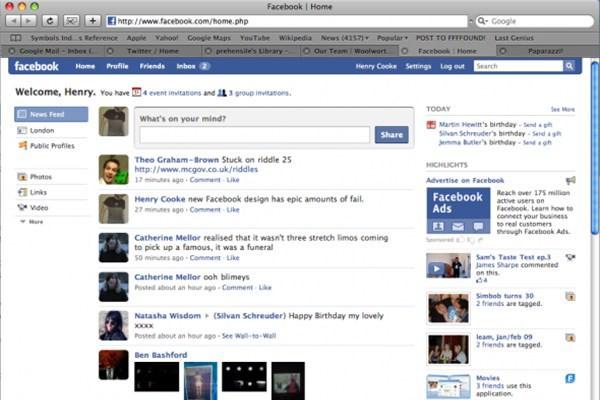Click the Henry Cooke name in the header
The width and height of the screenshot is (600, 400).
point(376,66)
